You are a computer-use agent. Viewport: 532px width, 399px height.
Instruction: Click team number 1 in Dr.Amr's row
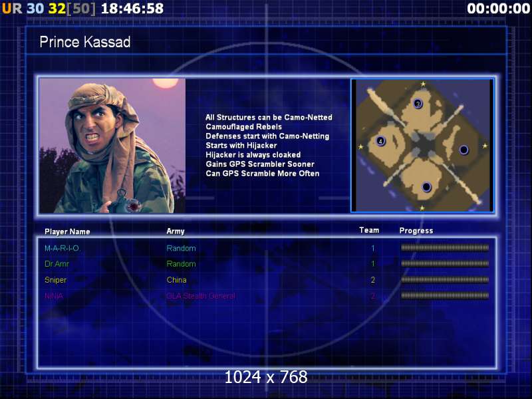(x=373, y=264)
